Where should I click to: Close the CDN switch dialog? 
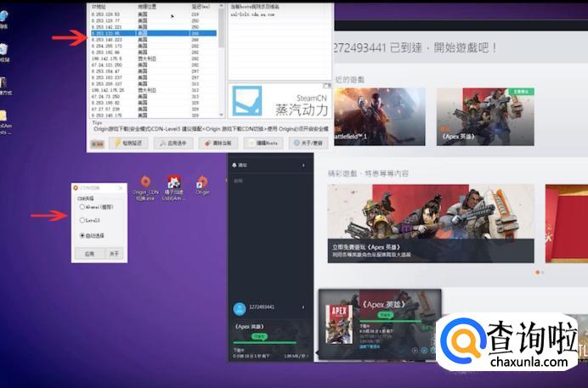pyautogui.click(x=121, y=188)
